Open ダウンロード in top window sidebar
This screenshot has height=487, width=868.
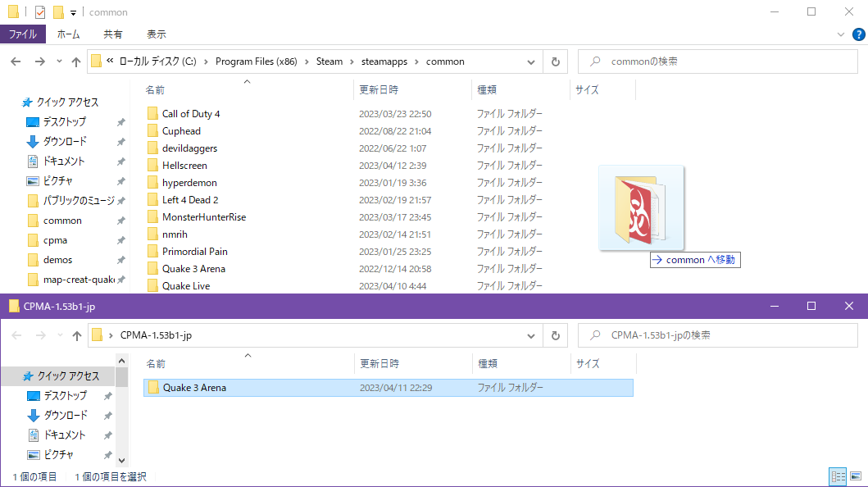point(64,142)
